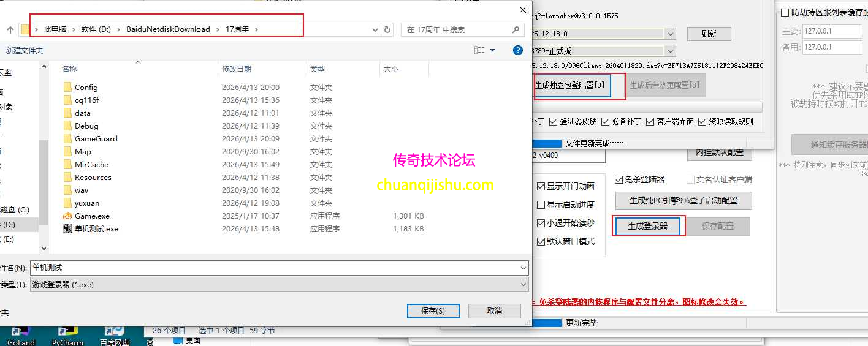
Task: Click the 刷新 button
Action: (x=709, y=34)
